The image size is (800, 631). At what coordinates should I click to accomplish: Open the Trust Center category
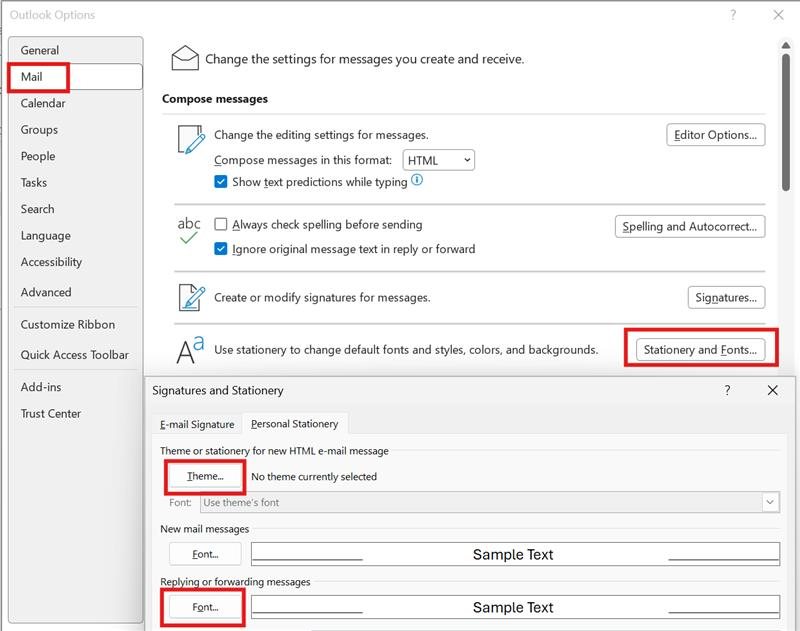[x=76, y=414]
